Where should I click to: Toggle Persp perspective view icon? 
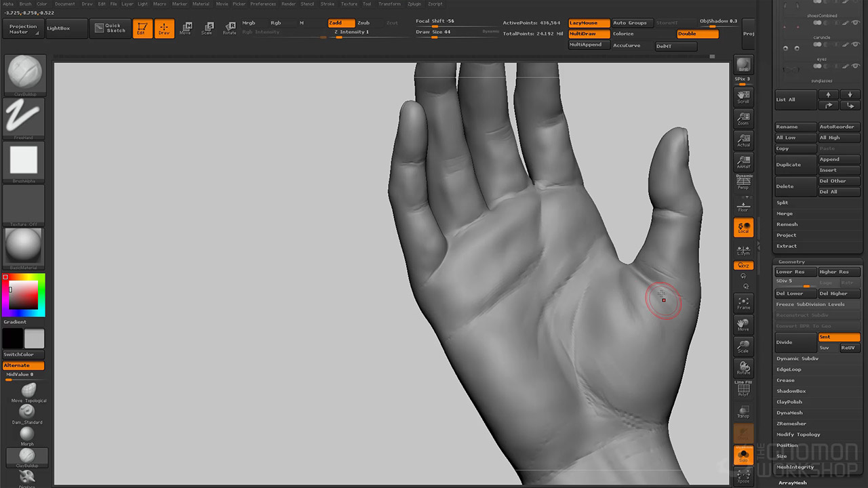pos(743,182)
